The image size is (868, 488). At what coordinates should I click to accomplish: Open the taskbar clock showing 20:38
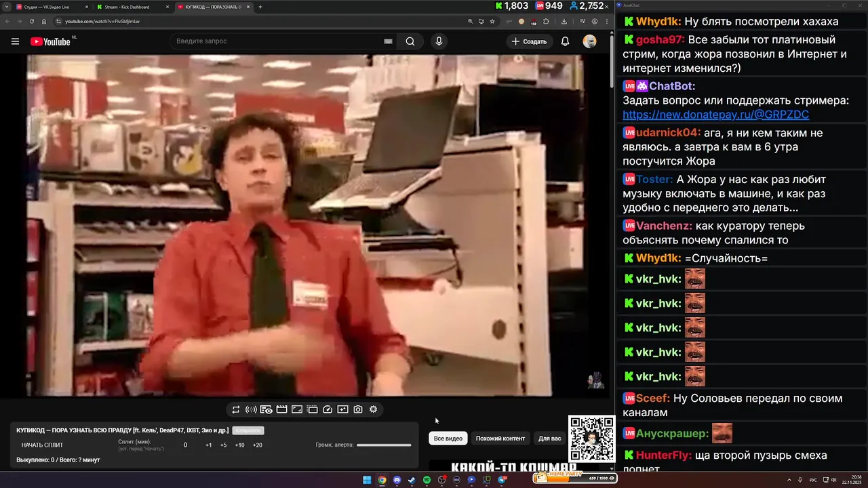pyautogui.click(x=850, y=480)
